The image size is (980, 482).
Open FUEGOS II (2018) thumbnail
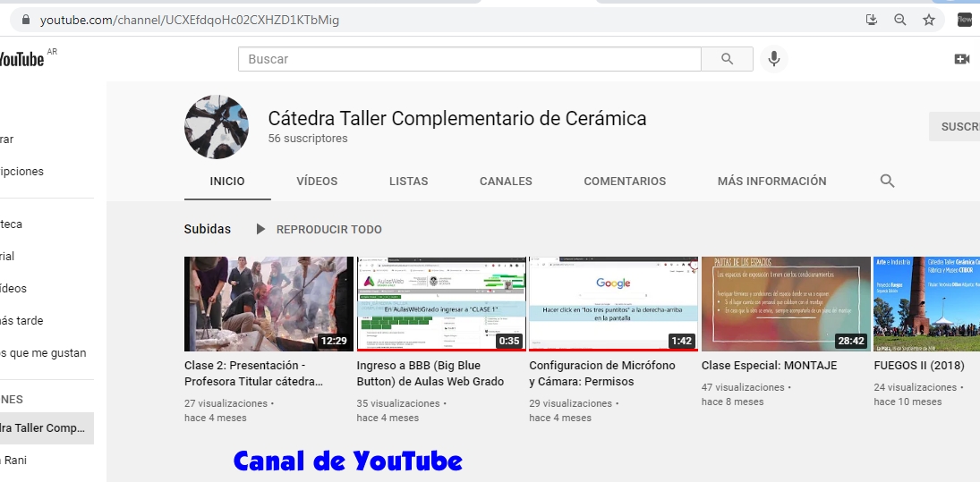(x=927, y=304)
